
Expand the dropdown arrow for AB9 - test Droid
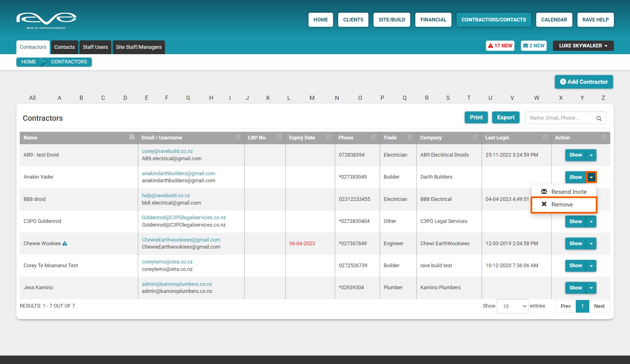click(591, 155)
